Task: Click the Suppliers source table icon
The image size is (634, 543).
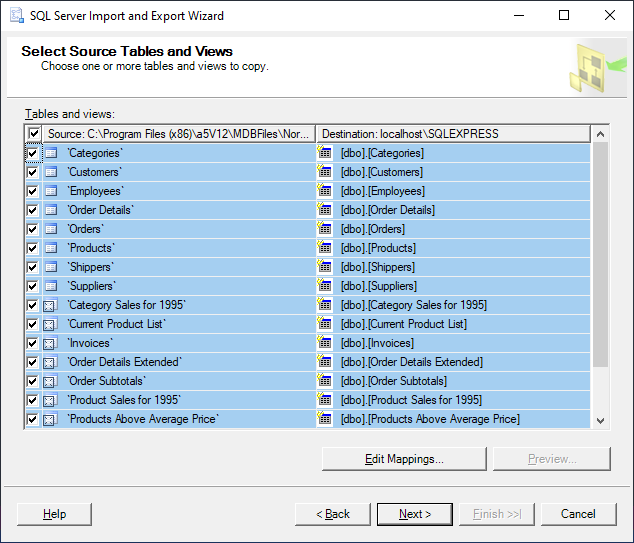Action: coord(51,286)
